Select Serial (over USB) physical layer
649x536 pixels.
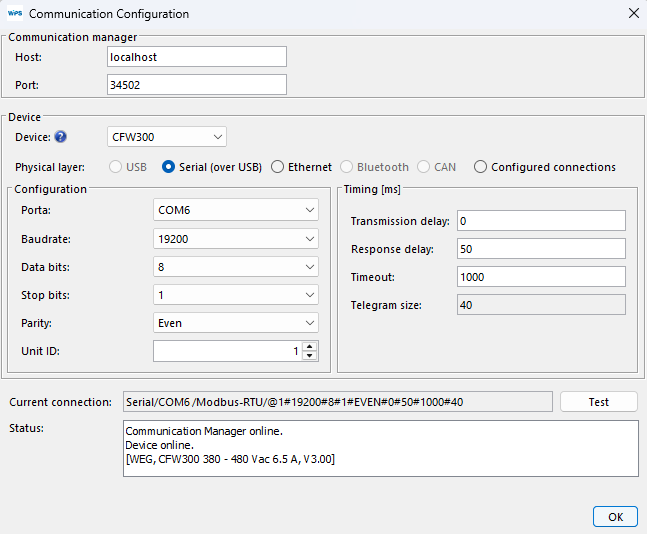(x=169, y=167)
